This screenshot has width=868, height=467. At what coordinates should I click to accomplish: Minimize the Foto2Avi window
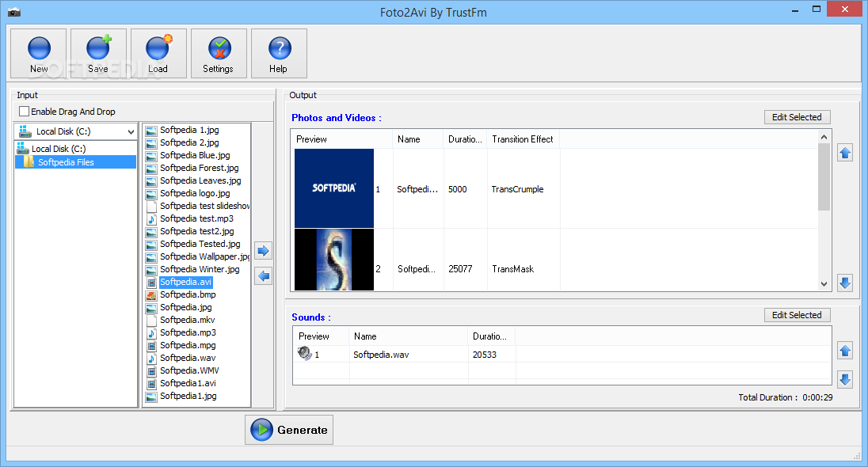tap(795, 9)
